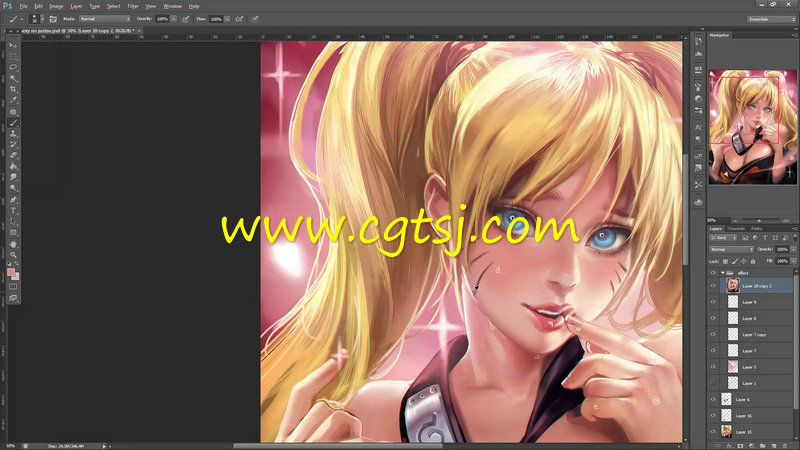
Task: Select the Dodge tool
Action: [x=13, y=188]
